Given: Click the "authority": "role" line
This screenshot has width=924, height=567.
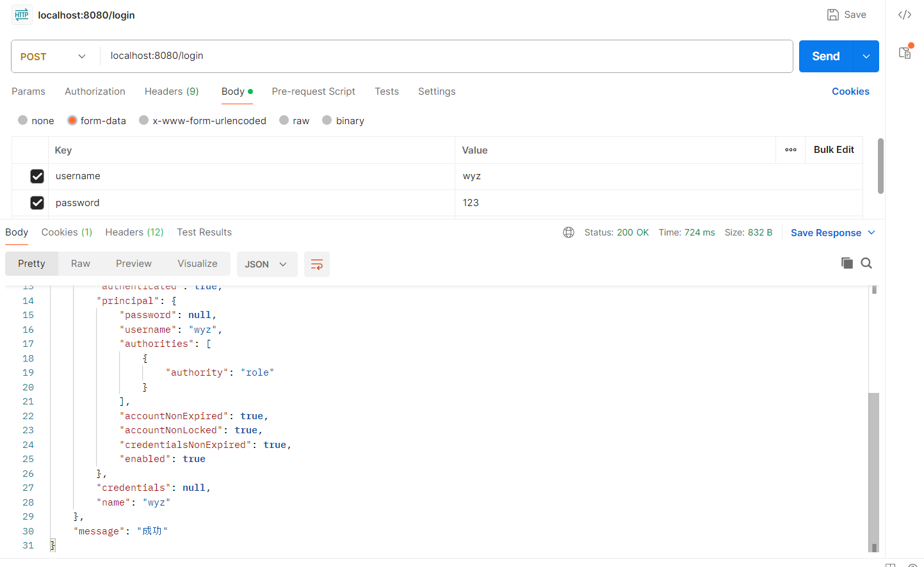Looking at the screenshot, I should click(x=220, y=372).
